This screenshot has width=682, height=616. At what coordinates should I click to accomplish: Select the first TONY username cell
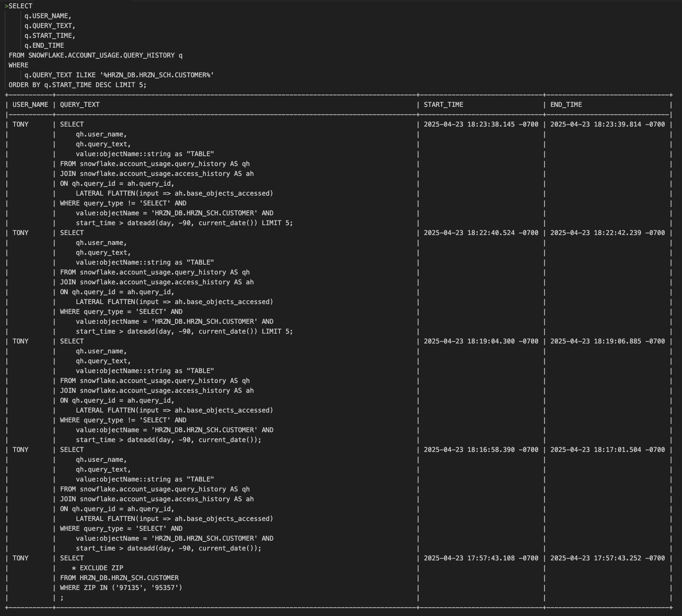21,124
